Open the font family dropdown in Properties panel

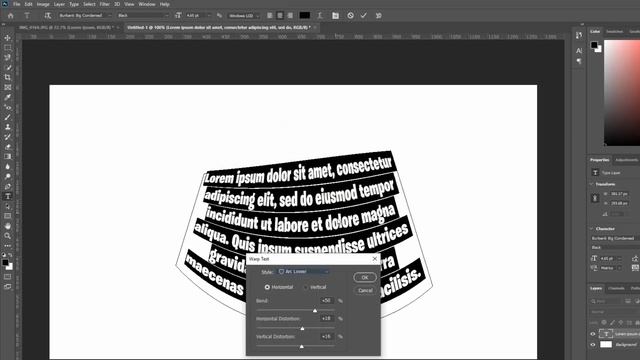click(615, 238)
